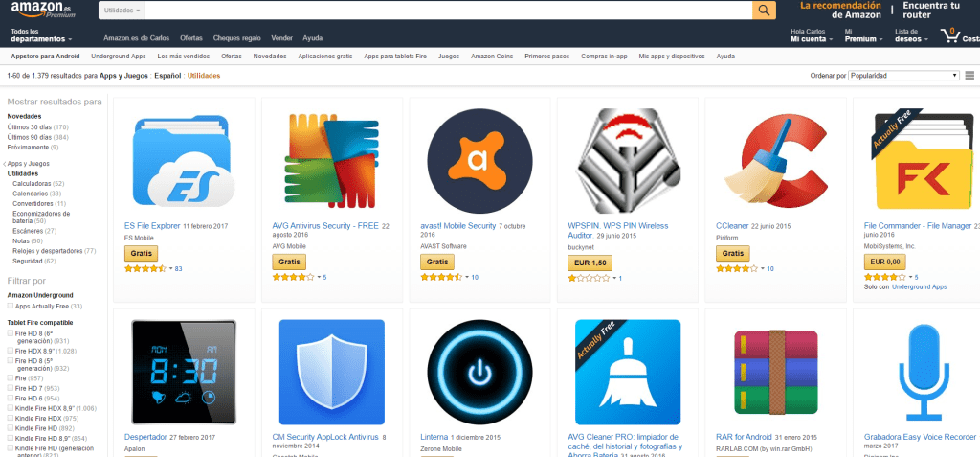
Task: Open the CCleaner app icon
Action: [x=773, y=158]
